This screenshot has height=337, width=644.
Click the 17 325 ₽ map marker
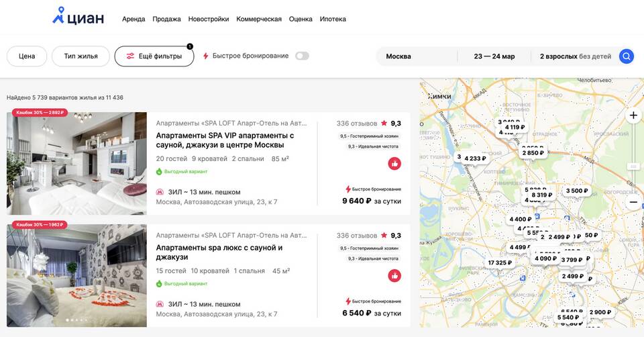click(500, 262)
